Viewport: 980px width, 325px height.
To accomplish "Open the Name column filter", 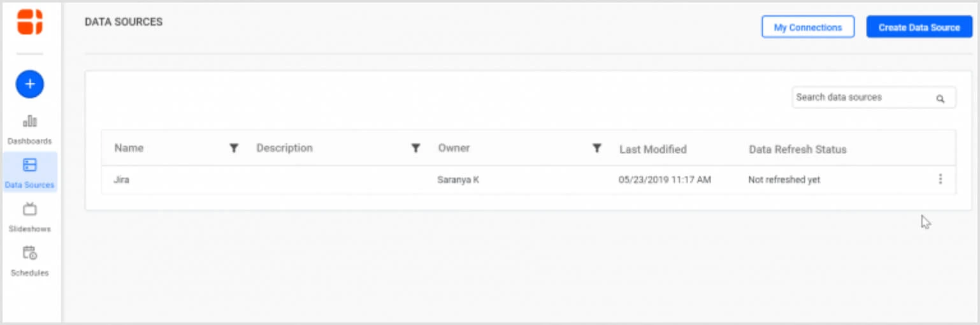I will [234, 148].
